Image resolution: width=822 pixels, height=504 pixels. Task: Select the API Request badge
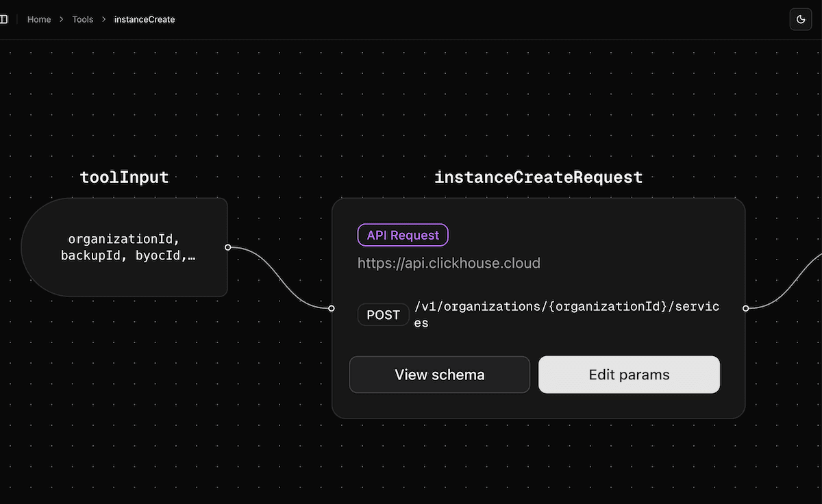[403, 235]
